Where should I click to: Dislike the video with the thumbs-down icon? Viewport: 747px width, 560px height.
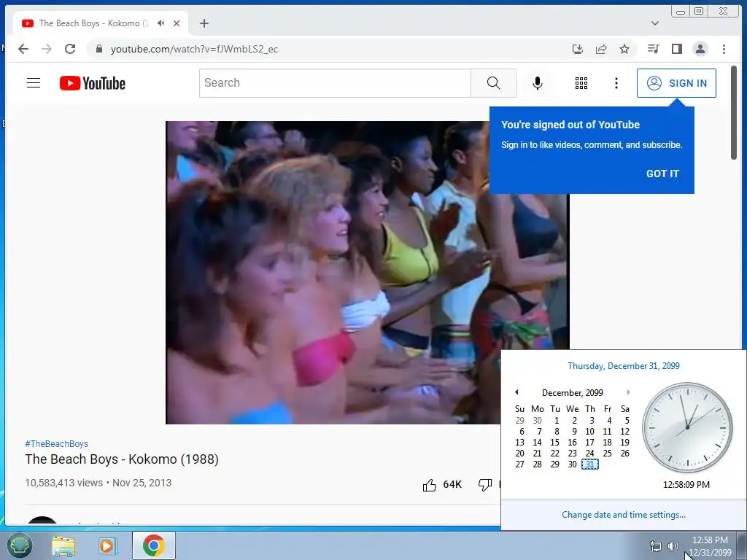click(x=485, y=485)
